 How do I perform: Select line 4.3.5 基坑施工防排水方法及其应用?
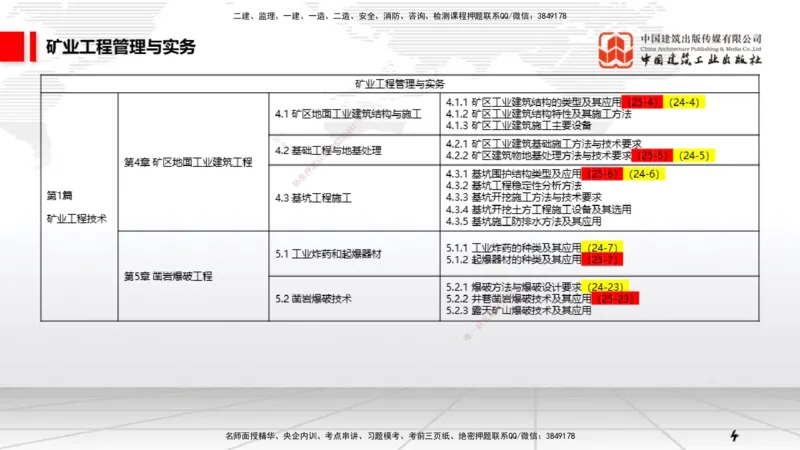click(523, 221)
